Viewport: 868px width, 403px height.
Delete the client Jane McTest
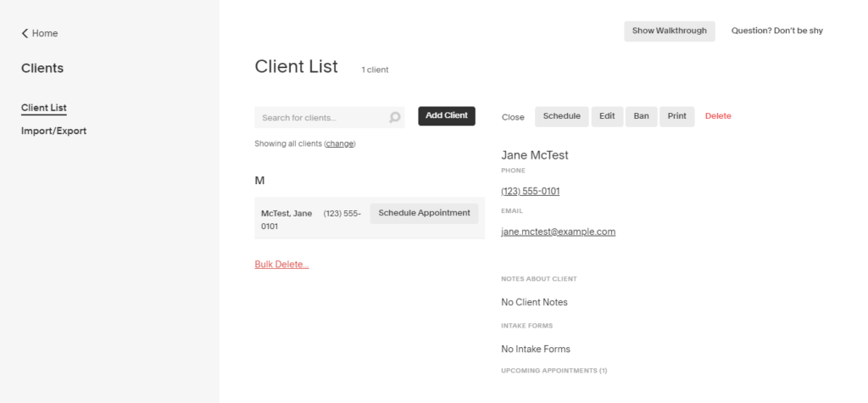tap(718, 116)
